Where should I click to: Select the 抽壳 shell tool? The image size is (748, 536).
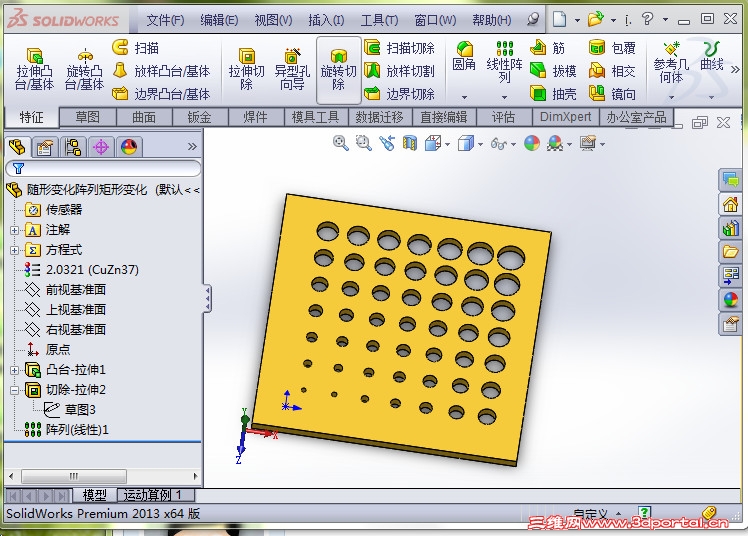pos(553,94)
